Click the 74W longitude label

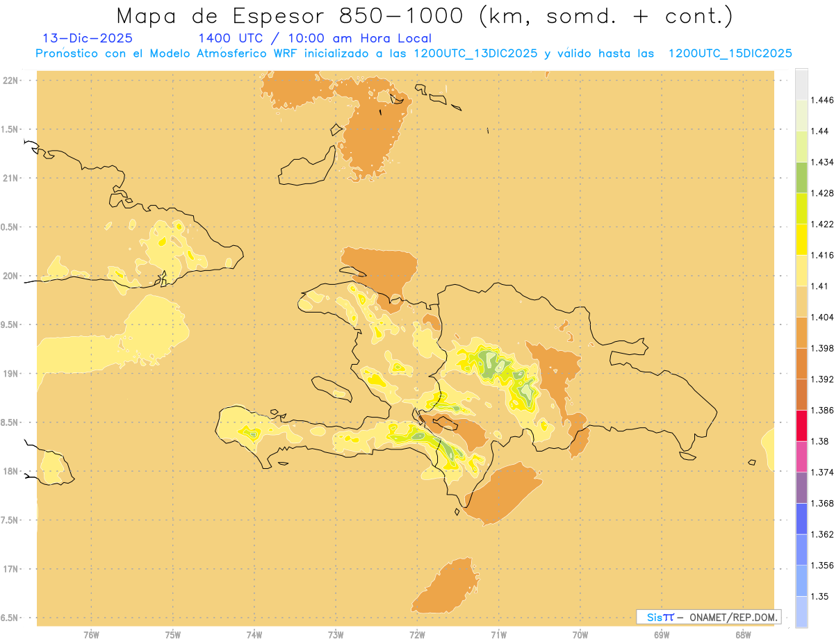254,635
